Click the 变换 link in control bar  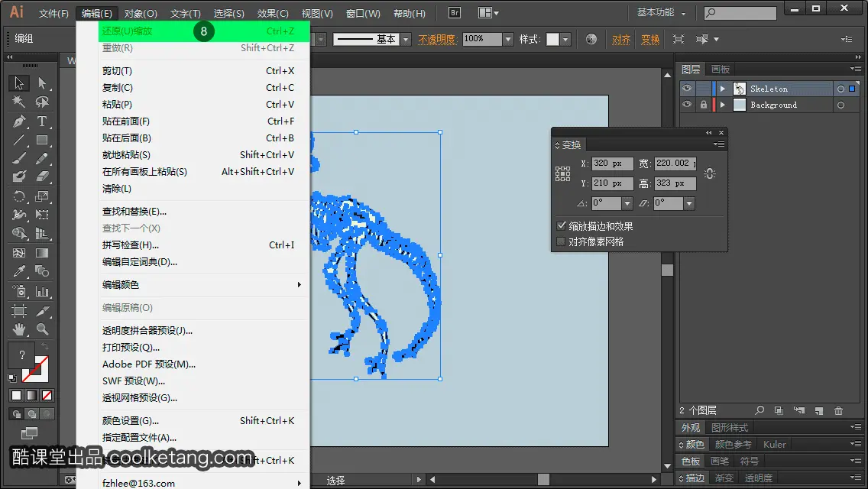pyautogui.click(x=650, y=39)
